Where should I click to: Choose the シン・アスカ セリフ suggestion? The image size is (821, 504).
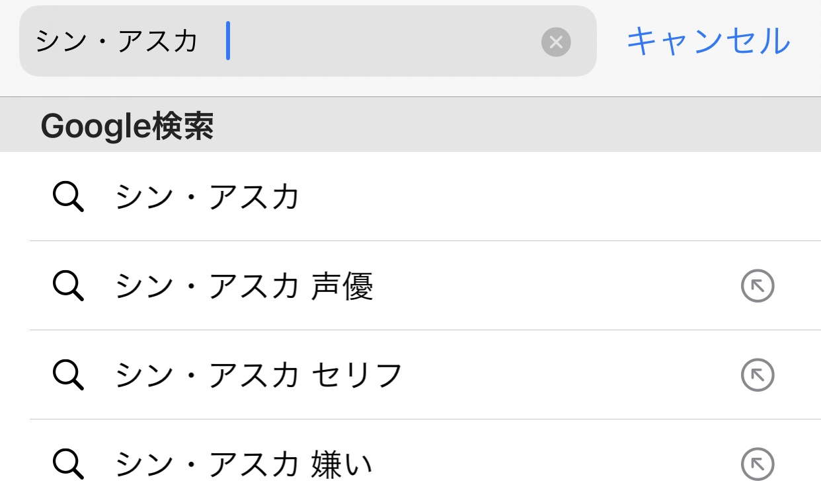[411, 375]
